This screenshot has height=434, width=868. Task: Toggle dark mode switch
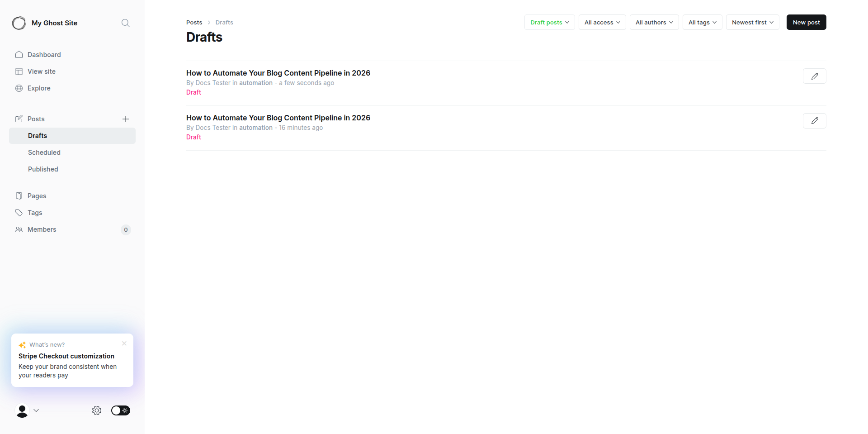point(121,410)
